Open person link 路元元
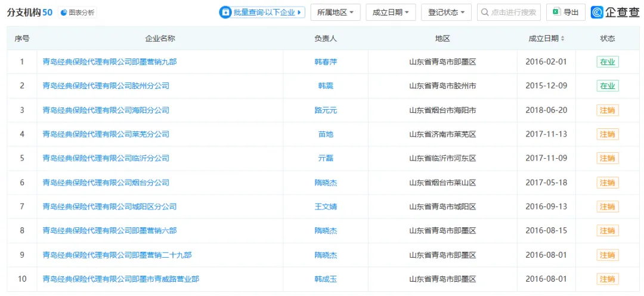 326,110
